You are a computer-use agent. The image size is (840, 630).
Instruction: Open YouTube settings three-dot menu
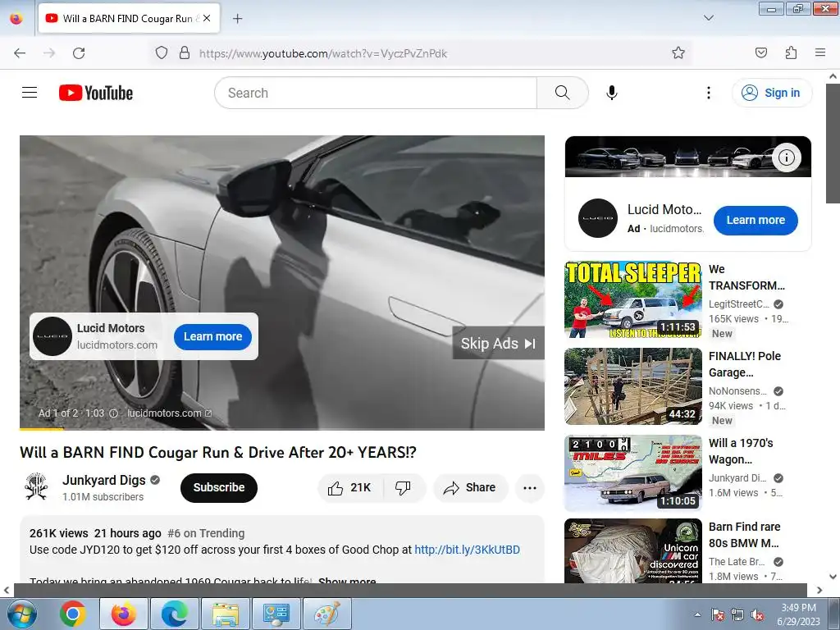coord(708,93)
